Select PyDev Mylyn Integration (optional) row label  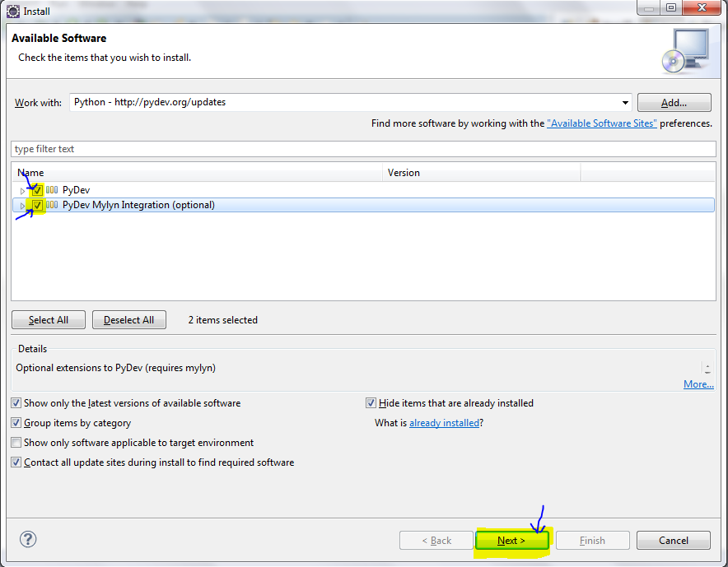point(138,205)
